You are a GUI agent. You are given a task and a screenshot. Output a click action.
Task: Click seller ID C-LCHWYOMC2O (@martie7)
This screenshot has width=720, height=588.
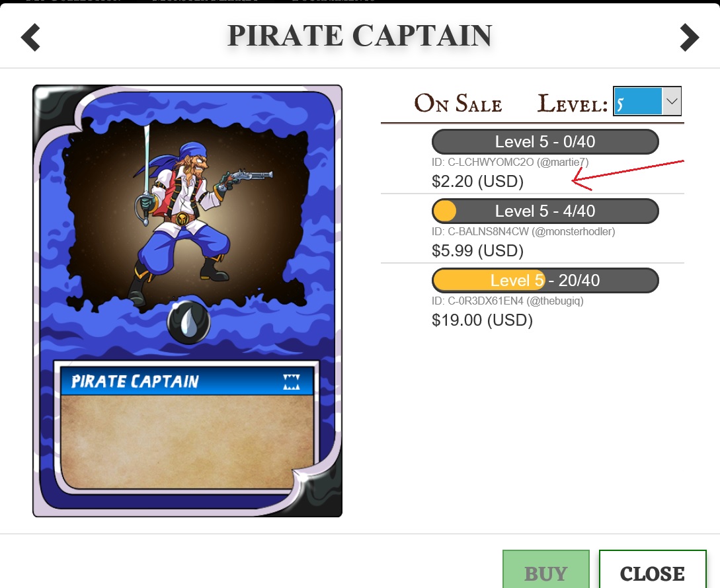tap(510, 162)
